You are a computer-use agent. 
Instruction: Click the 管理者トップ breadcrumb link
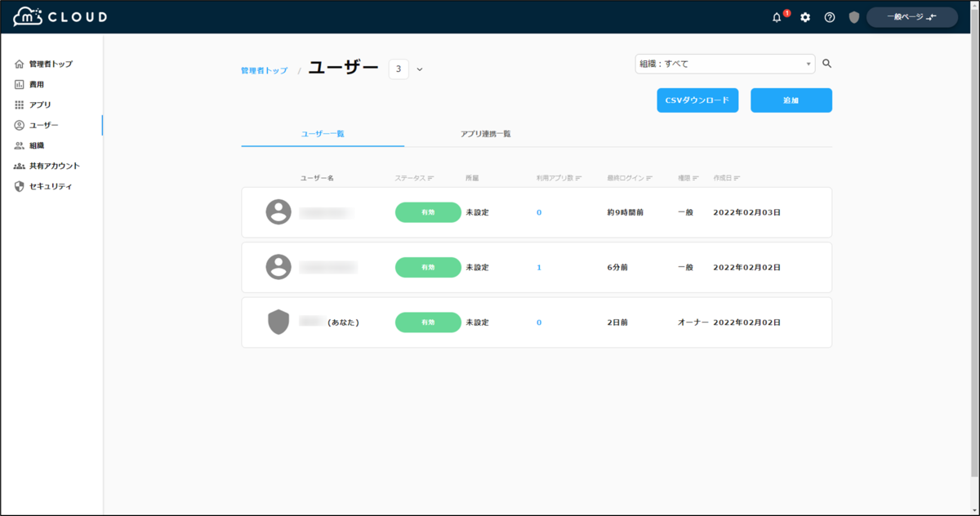[264, 71]
